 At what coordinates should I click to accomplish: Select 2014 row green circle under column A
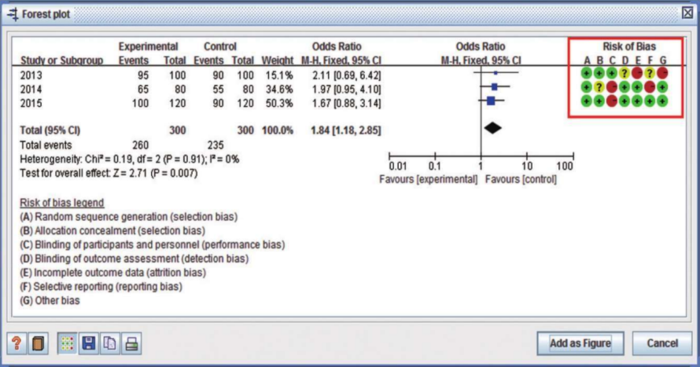coord(587,87)
